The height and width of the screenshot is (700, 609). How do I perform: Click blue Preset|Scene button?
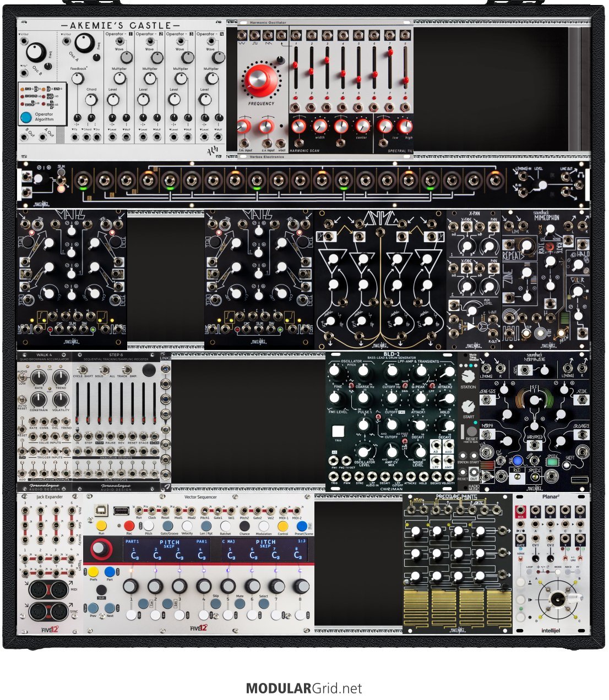pos(302,526)
